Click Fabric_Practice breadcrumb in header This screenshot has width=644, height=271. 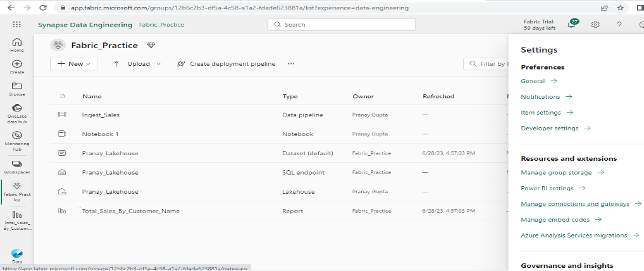click(161, 25)
